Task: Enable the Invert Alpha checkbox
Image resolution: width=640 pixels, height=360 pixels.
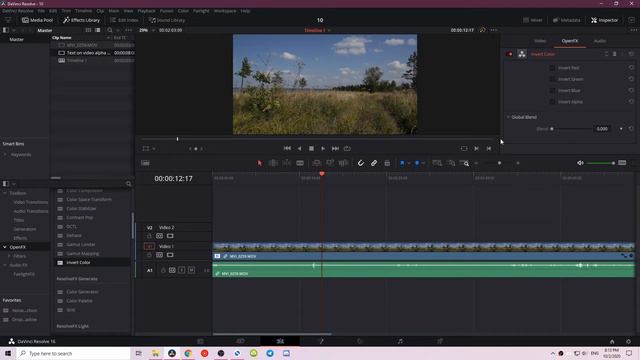Action: tap(552, 102)
